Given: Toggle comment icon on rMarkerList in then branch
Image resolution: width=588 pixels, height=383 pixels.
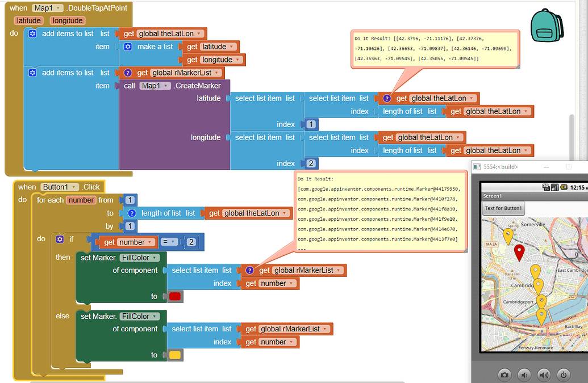Looking at the screenshot, I should (x=249, y=270).
